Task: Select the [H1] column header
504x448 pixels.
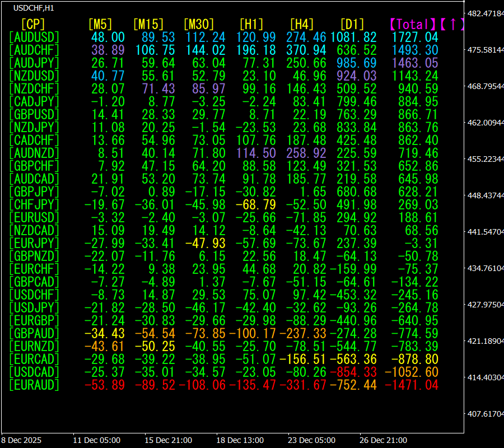Action: coord(251,25)
